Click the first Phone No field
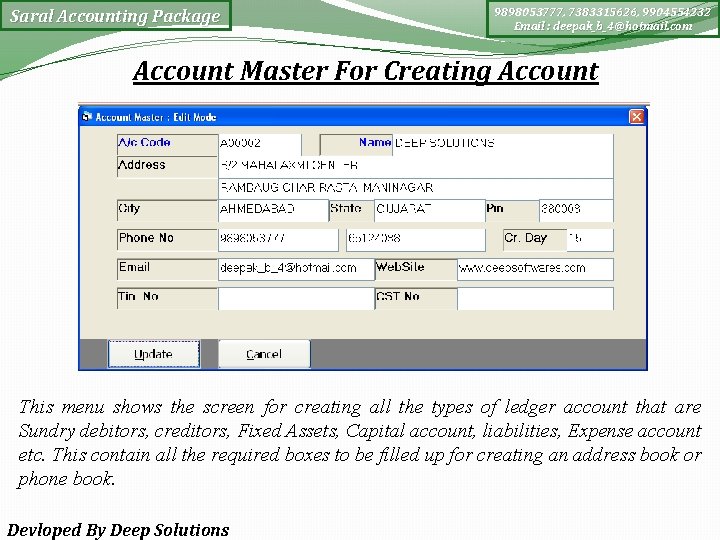The image size is (720, 540). click(278, 240)
